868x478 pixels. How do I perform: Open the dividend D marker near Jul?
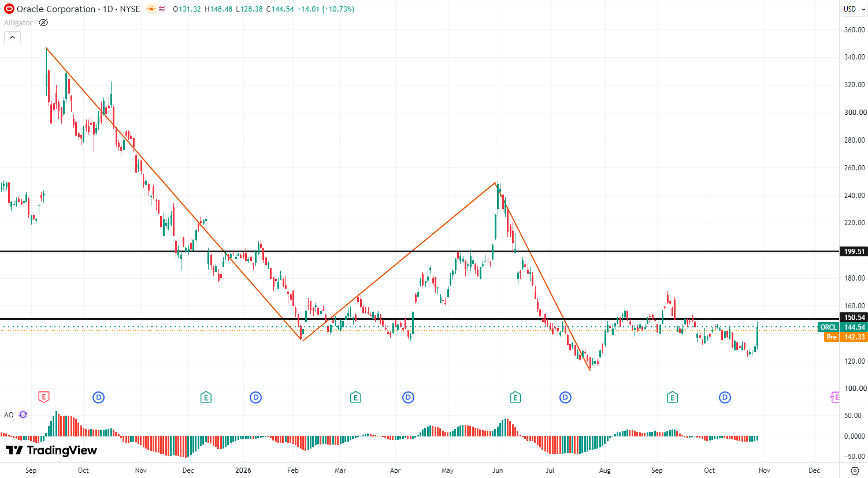(x=565, y=397)
